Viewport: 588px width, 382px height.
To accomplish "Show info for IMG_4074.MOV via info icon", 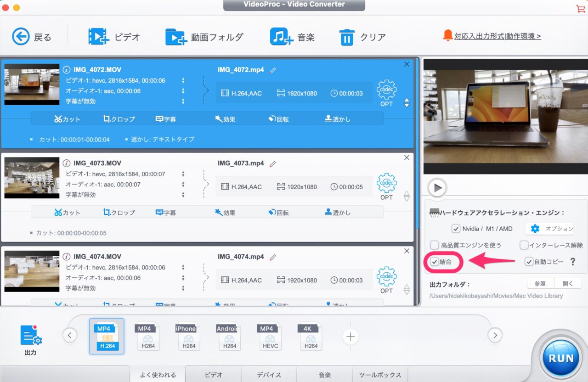I will [x=67, y=257].
